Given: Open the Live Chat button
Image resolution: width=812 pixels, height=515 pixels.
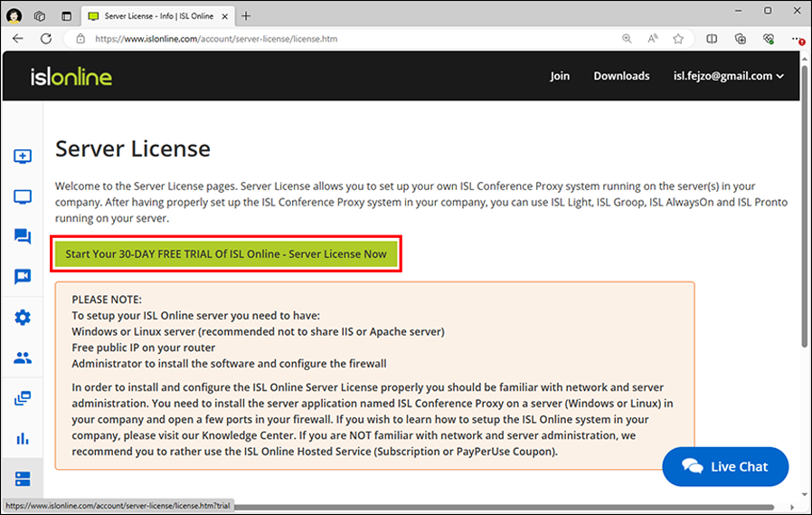Looking at the screenshot, I should click(x=725, y=467).
